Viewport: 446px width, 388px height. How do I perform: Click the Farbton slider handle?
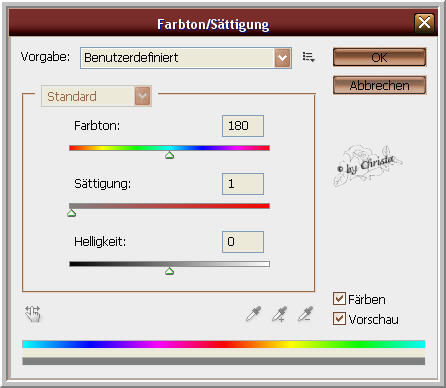click(170, 155)
